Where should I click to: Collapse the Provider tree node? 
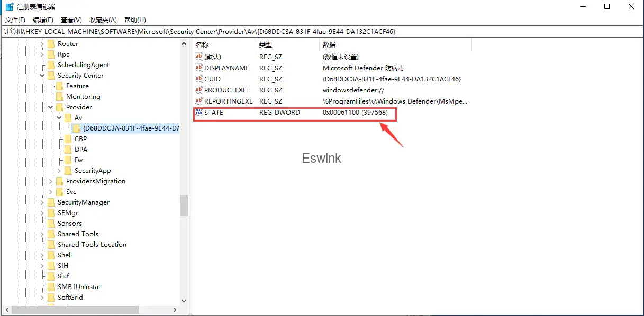pos(51,107)
